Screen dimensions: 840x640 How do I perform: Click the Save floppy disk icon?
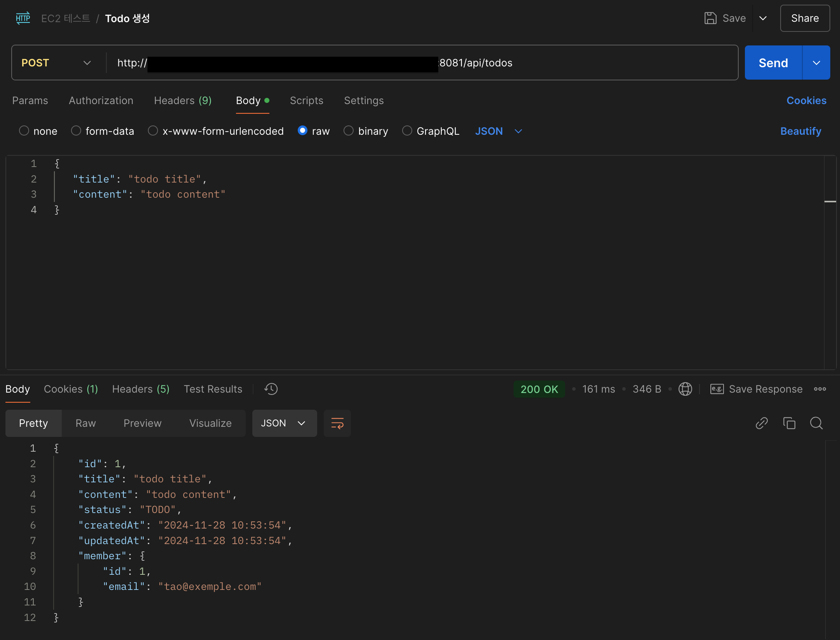click(710, 18)
